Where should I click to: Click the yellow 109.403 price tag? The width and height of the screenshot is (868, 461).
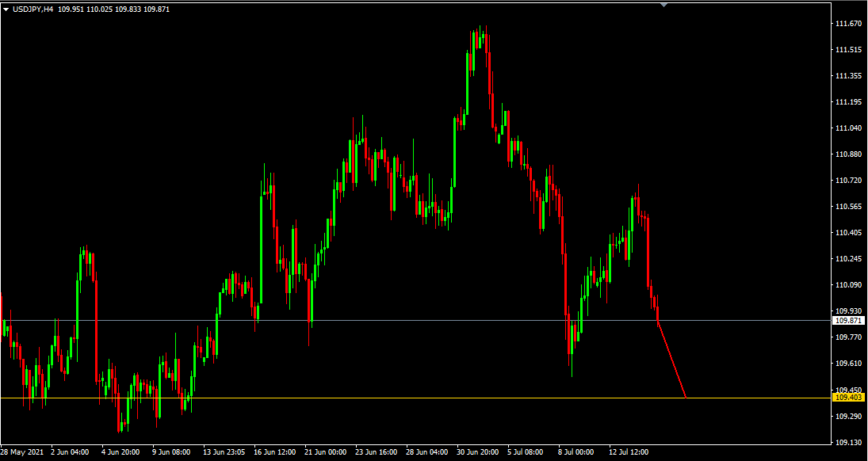click(850, 398)
